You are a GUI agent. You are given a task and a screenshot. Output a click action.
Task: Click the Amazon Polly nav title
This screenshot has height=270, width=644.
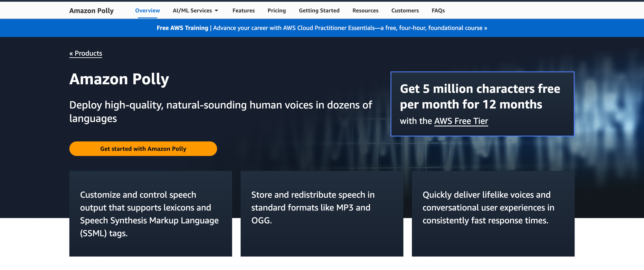91,11
